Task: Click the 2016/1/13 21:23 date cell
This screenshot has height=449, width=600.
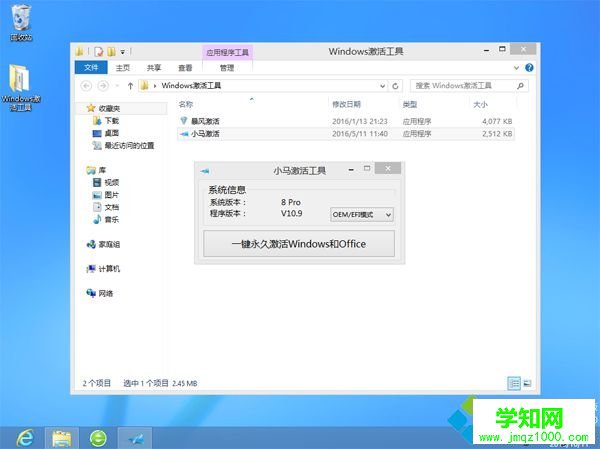Action: tap(360, 121)
